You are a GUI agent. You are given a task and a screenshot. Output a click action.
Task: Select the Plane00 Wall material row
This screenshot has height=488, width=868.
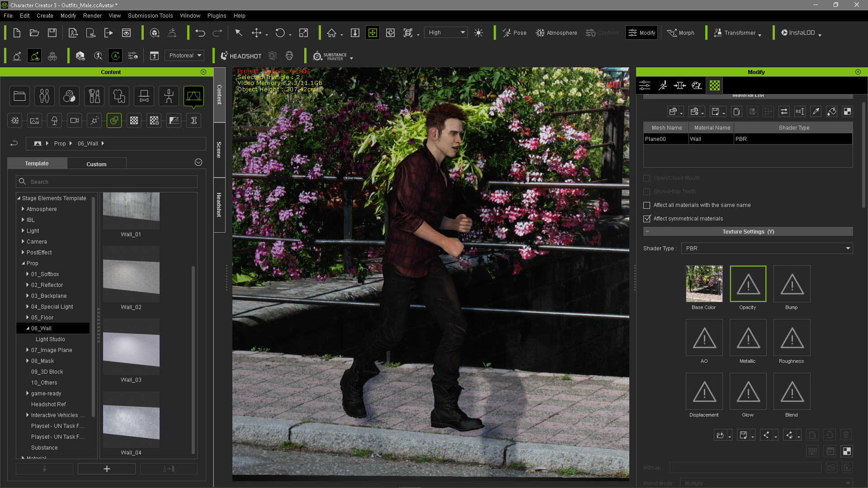click(x=748, y=139)
